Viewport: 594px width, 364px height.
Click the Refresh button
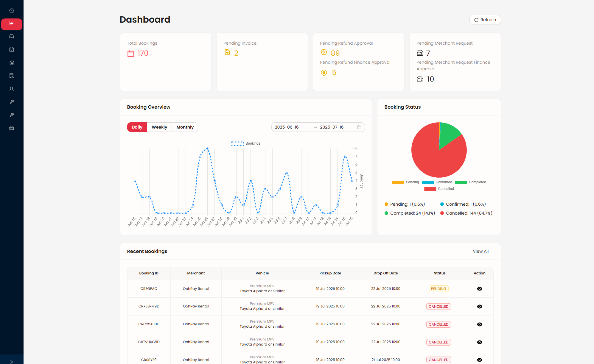(485, 20)
